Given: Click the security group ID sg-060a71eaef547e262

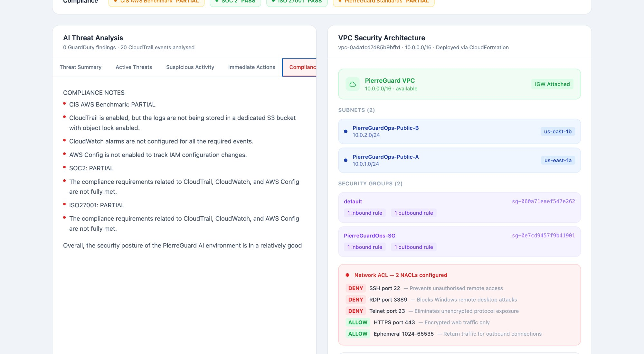Looking at the screenshot, I should pos(543,201).
